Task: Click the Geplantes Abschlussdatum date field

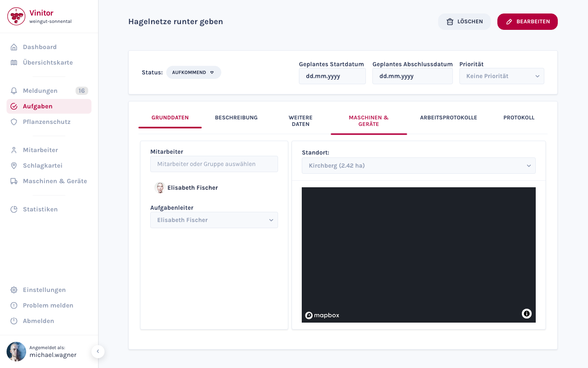Action: (412, 76)
